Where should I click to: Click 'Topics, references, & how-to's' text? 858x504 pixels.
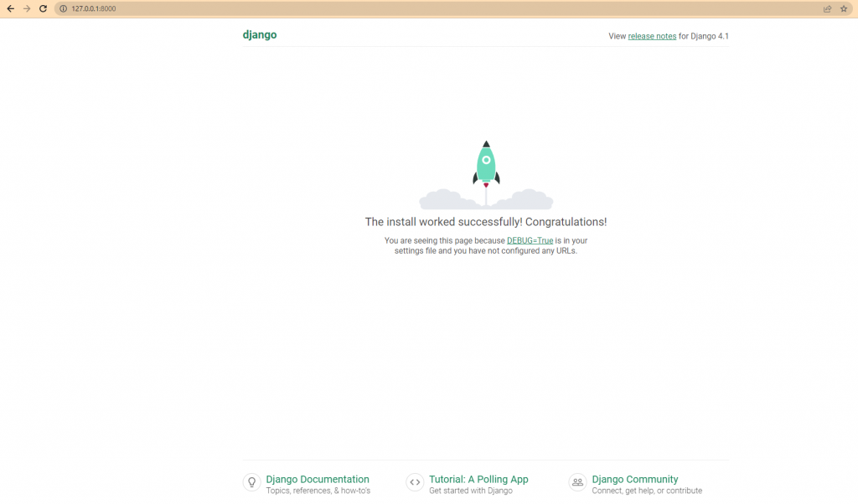click(318, 491)
